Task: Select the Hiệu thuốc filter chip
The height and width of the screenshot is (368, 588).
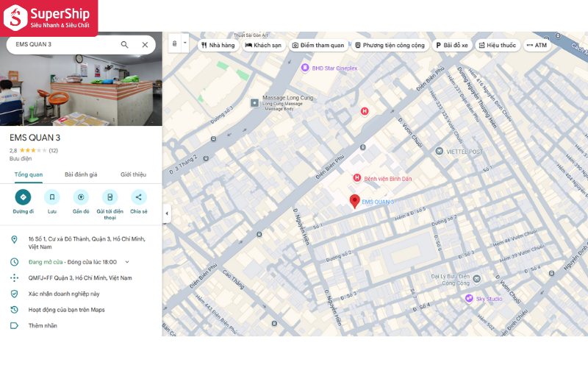Action: (x=498, y=46)
